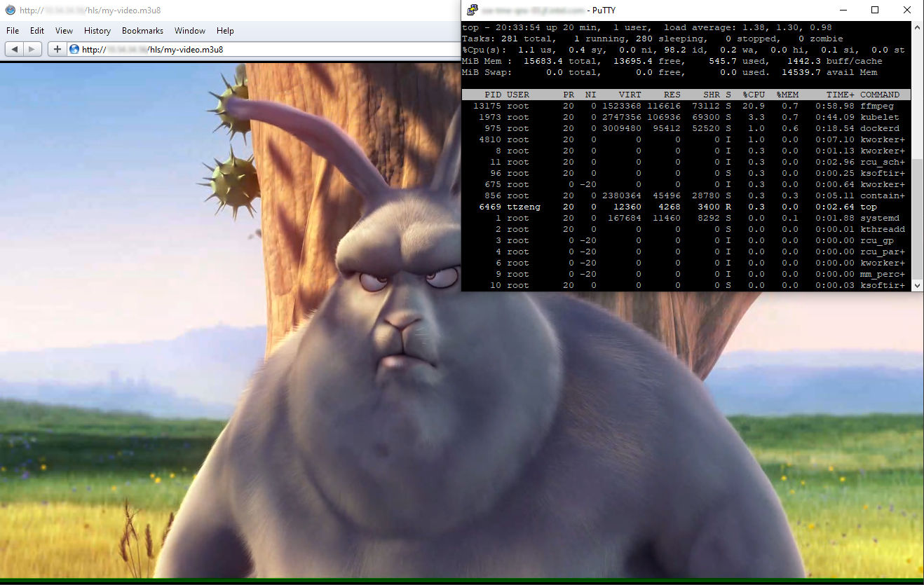Click the "systemd" command name
This screenshot has height=585, width=924.
[880, 218]
